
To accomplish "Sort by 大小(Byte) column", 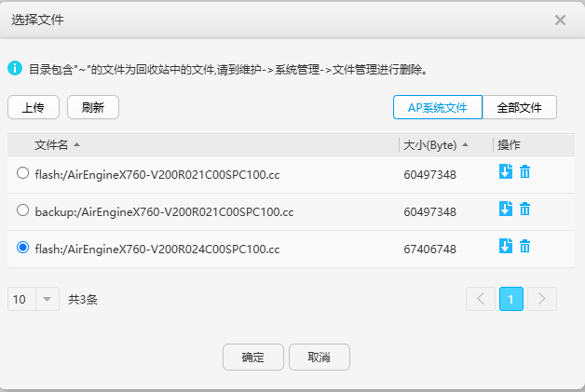I will [435, 144].
